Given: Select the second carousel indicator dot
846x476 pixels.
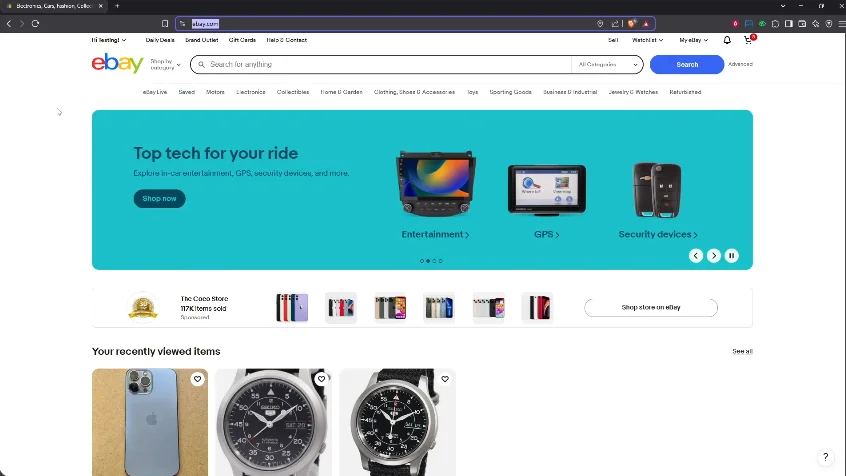Looking at the screenshot, I should point(428,261).
